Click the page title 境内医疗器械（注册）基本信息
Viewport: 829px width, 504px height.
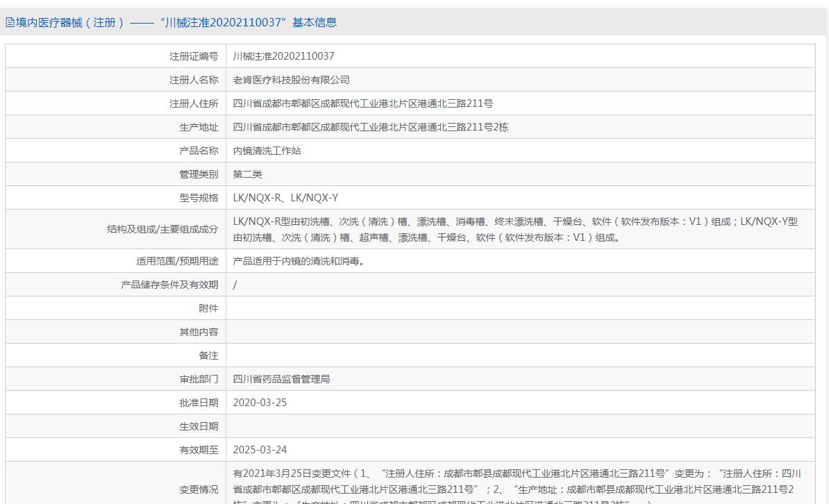[176, 22]
